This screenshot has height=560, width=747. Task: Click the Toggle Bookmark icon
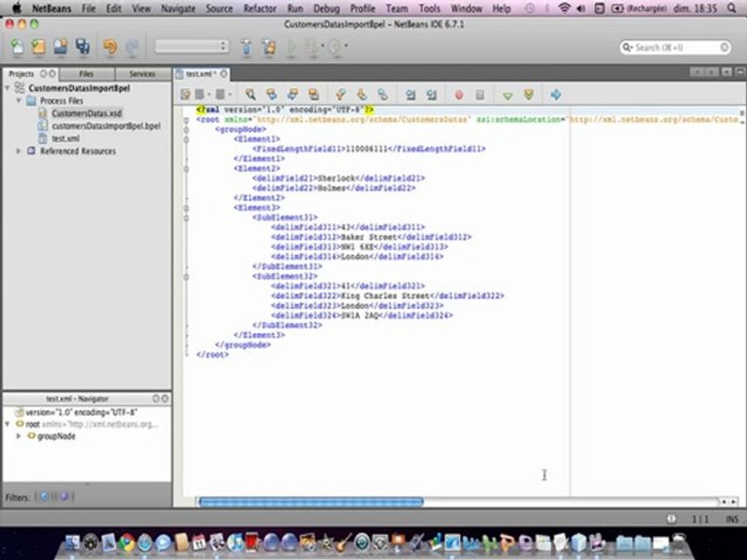click(x=383, y=94)
